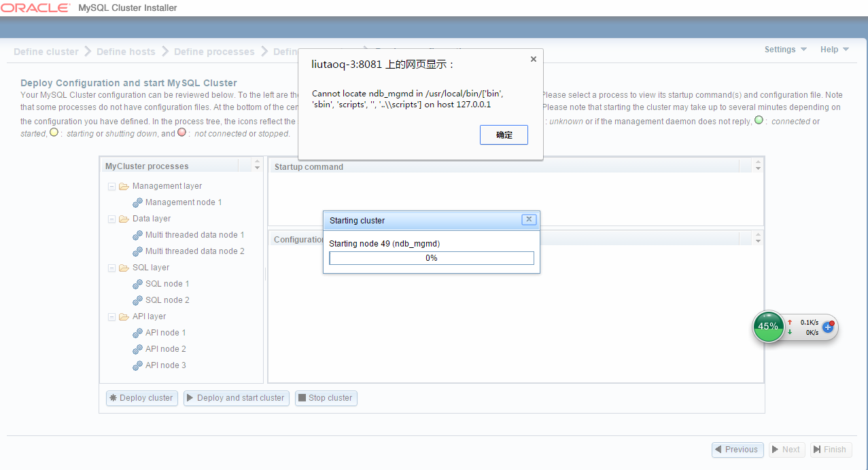
Task: Click the Data layer folder icon
Action: point(124,219)
